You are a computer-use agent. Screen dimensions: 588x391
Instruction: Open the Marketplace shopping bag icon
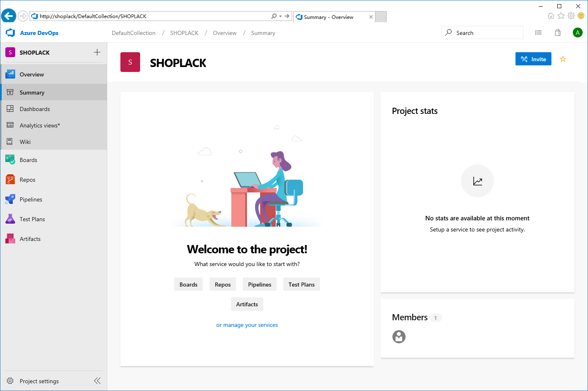(x=558, y=33)
